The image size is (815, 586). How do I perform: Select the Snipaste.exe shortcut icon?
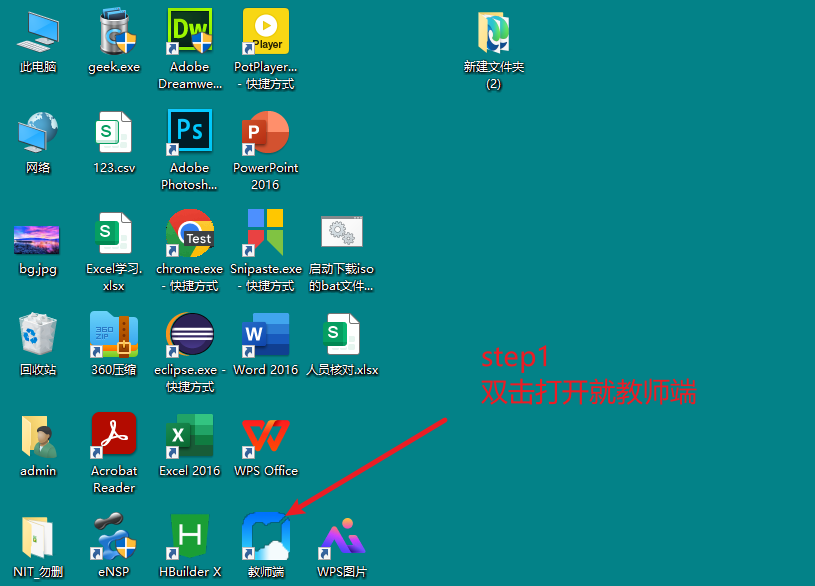point(266,234)
